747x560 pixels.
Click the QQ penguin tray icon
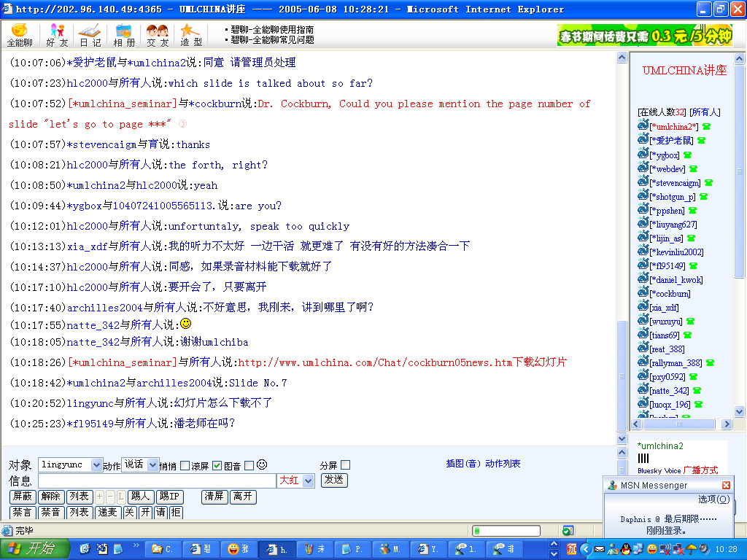tap(626, 549)
